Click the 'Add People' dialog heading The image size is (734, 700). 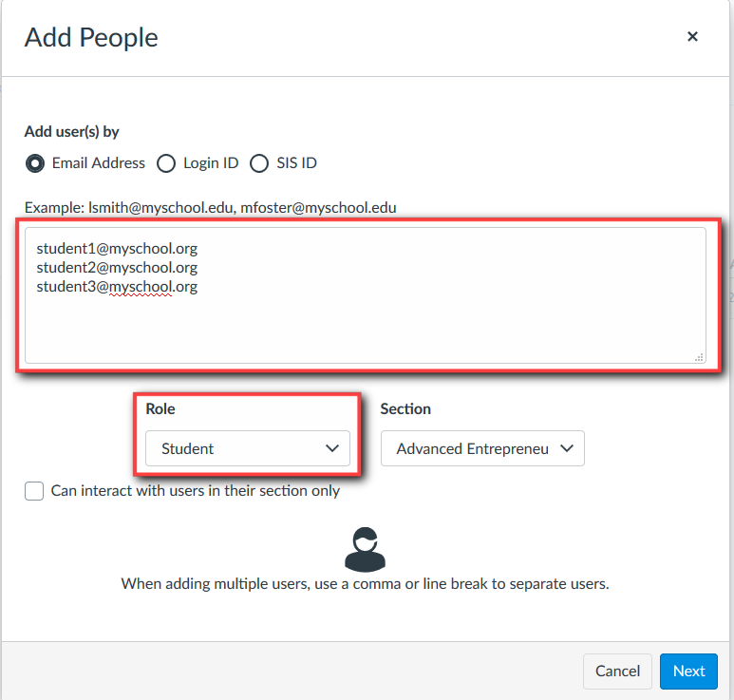(91, 37)
